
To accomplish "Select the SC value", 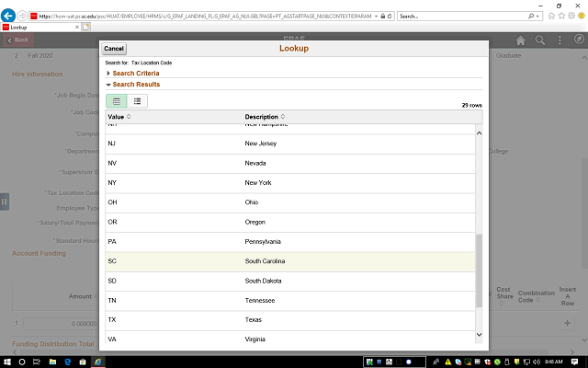I will tap(112, 261).
